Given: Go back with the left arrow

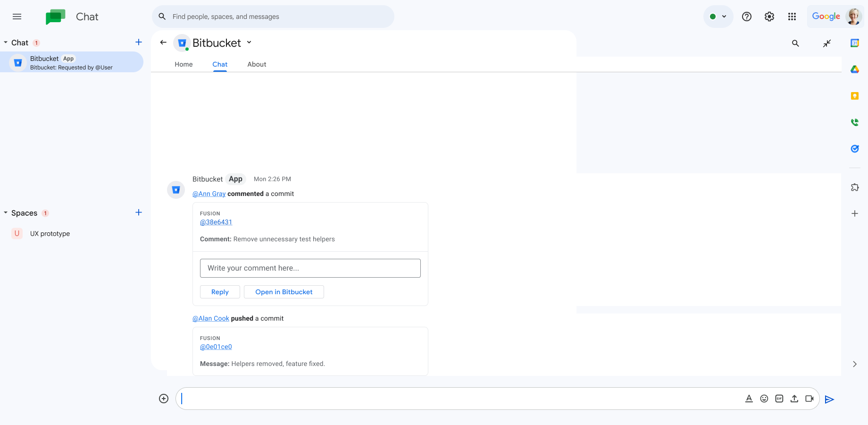Looking at the screenshot, I should pyautogui.click(x=163, y=42).
